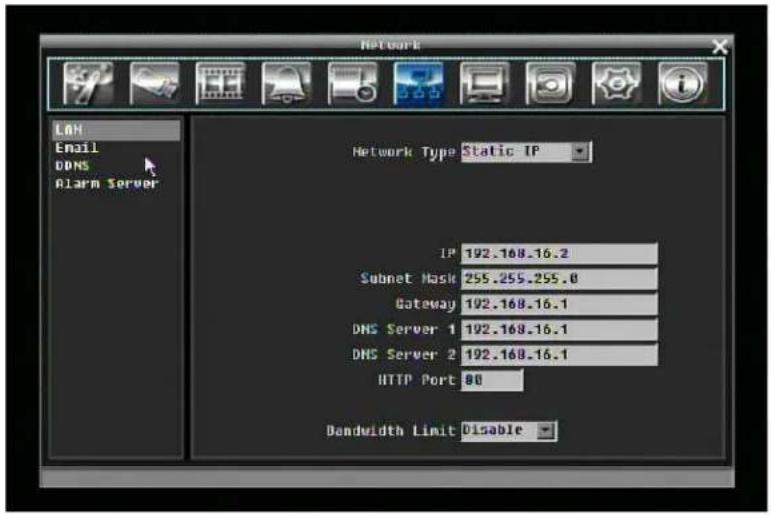Click the Subnet Mask field

[559, 279]
